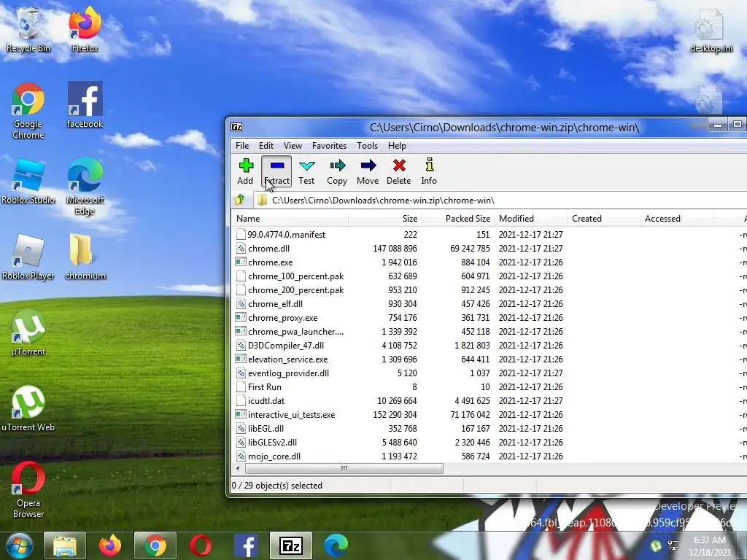Click the Firefox desktop shortcut
The width and height of the screenshot is (747, 560).
[85, 29]
